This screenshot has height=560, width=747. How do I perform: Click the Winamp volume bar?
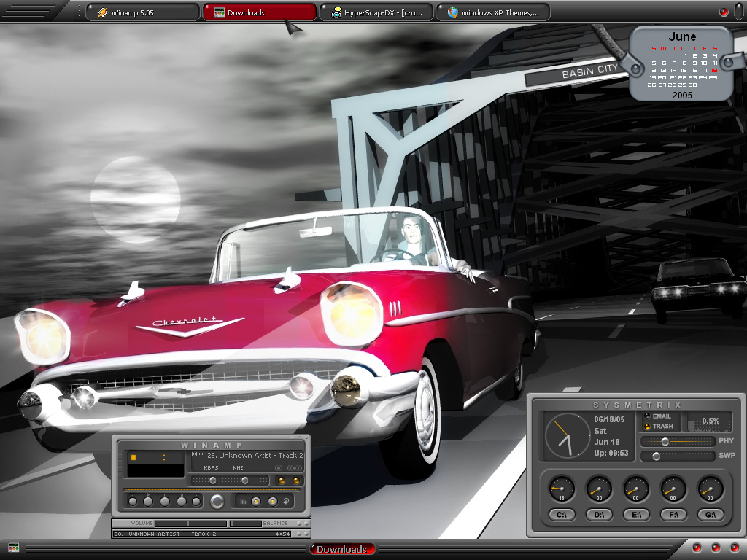pos(190,524)
